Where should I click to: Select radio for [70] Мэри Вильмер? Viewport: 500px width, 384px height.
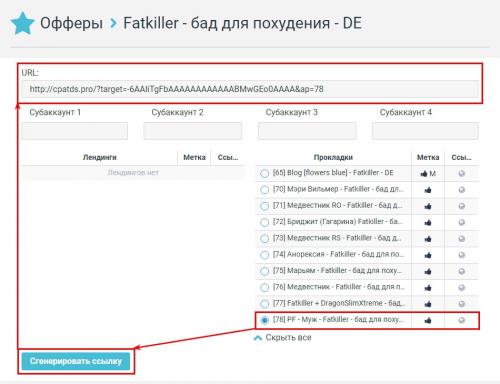click(265, 190)
